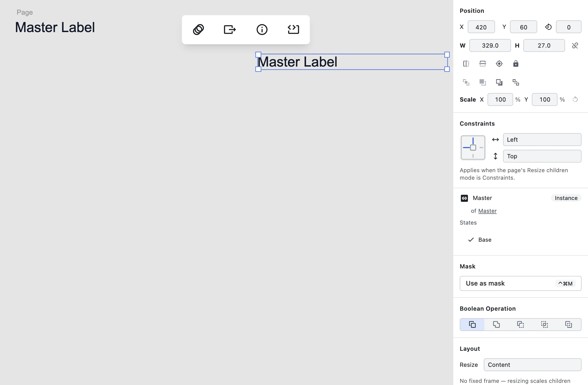Click the code brackets icon in floating toolbar

pos(293,29)
